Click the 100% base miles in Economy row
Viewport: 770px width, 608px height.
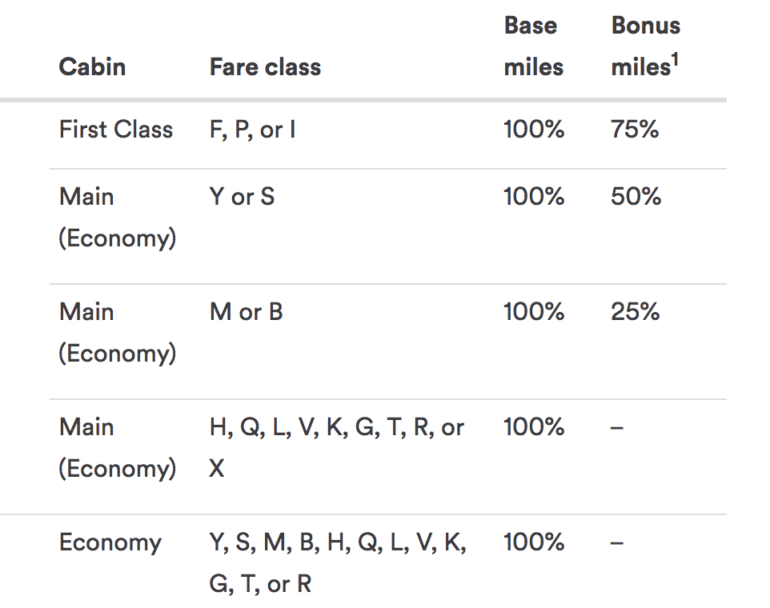[534, 543]
